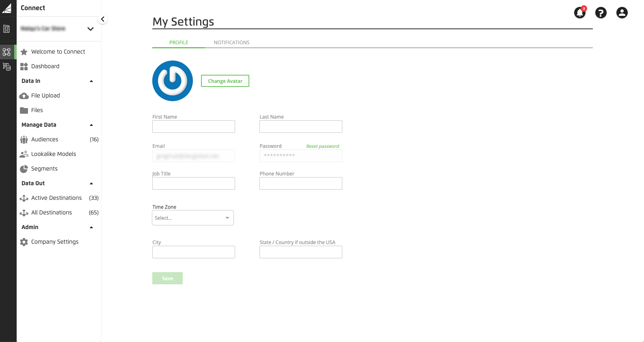Click the Email field
644x342 pixels.
[x=194, y=156]
